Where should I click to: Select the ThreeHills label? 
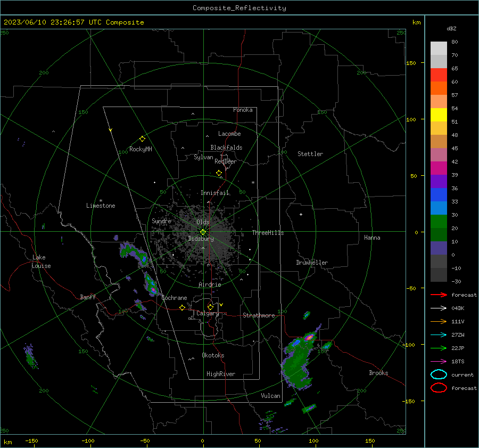[x=268, y=233]
